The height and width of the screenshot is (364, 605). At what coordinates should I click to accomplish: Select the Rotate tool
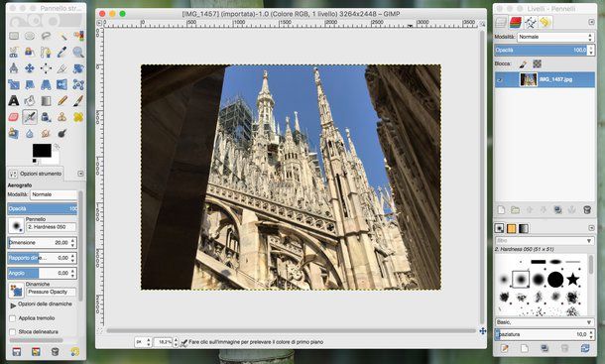(x=78, y=68)
